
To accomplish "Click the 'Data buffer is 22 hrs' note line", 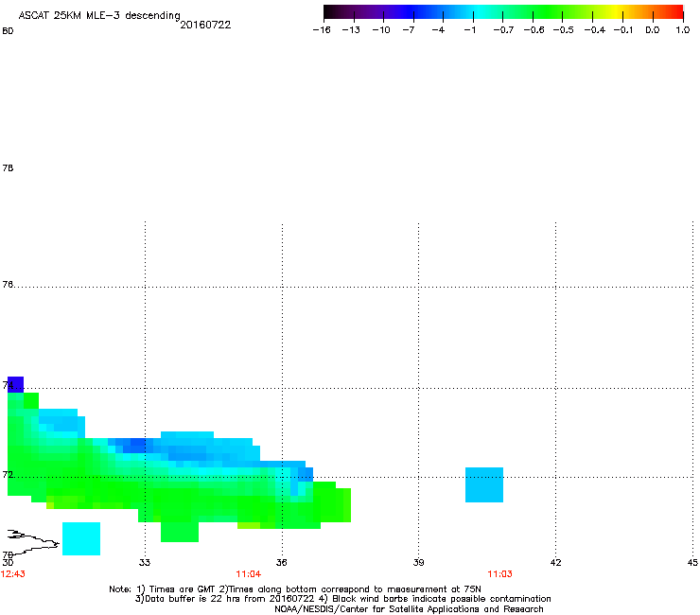I will 342,599.
